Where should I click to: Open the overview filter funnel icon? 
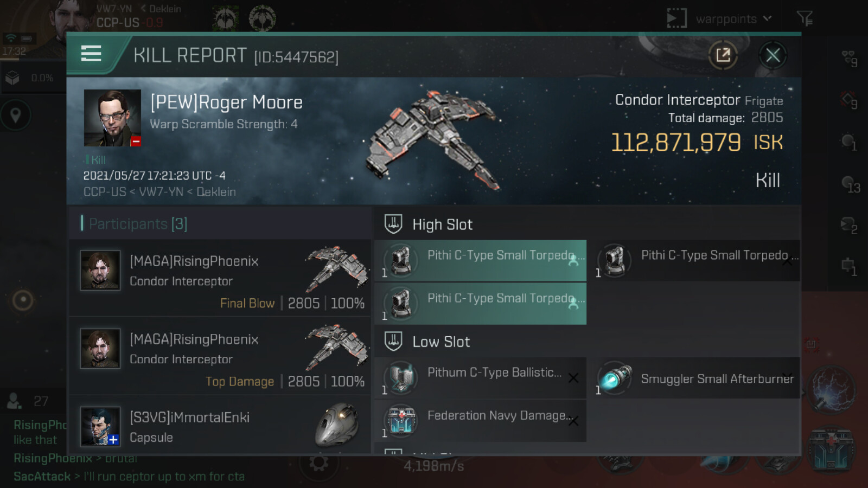805,18
